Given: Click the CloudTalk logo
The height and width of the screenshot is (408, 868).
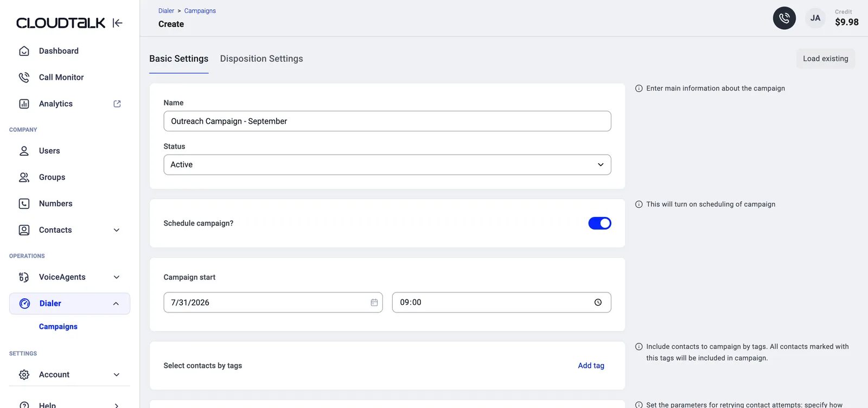Looking at the screenshot, I should pyautogui.click(x=61, y=23).
